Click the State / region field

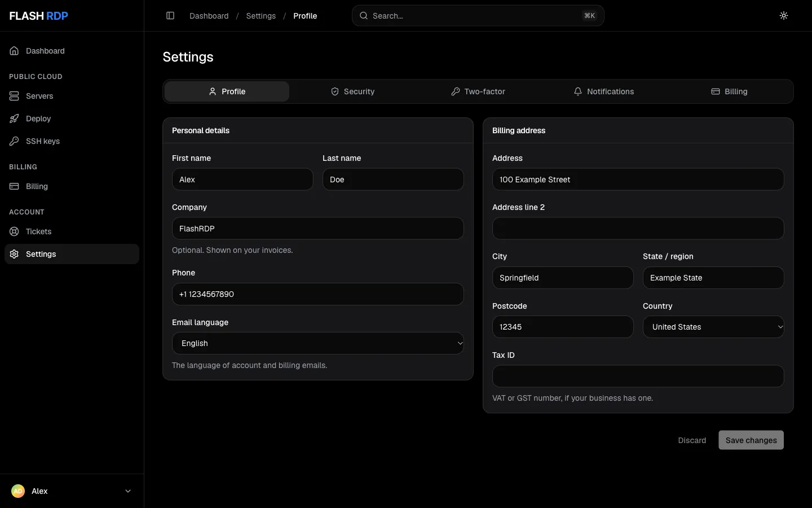(x=713, y=278)
